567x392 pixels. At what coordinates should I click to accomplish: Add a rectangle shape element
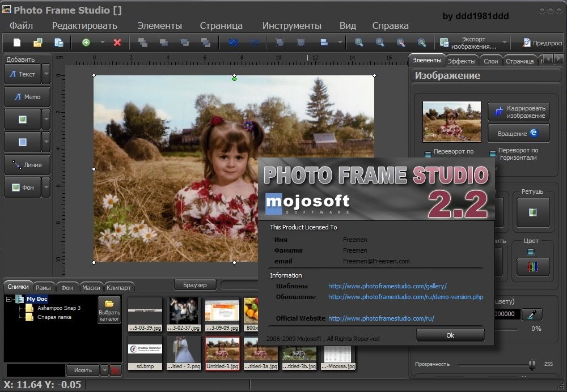pyautogui.click(x=23, y=142)
